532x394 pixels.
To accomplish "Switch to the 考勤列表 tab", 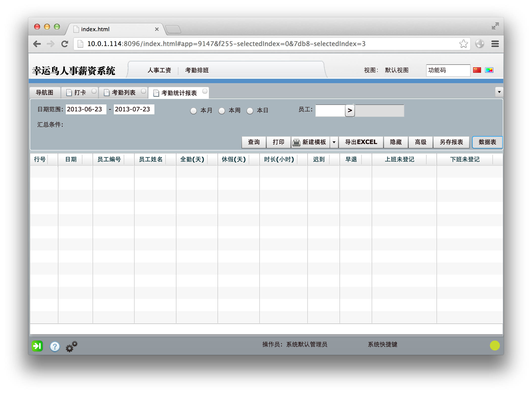I will pyautogui.click(x=123, y=93).
